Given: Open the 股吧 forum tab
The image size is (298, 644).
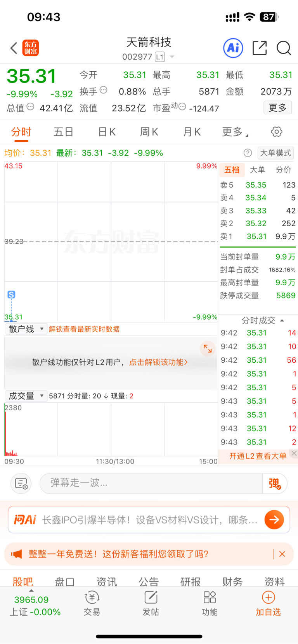Looking at the screenshot, I should tap(23, 581).
